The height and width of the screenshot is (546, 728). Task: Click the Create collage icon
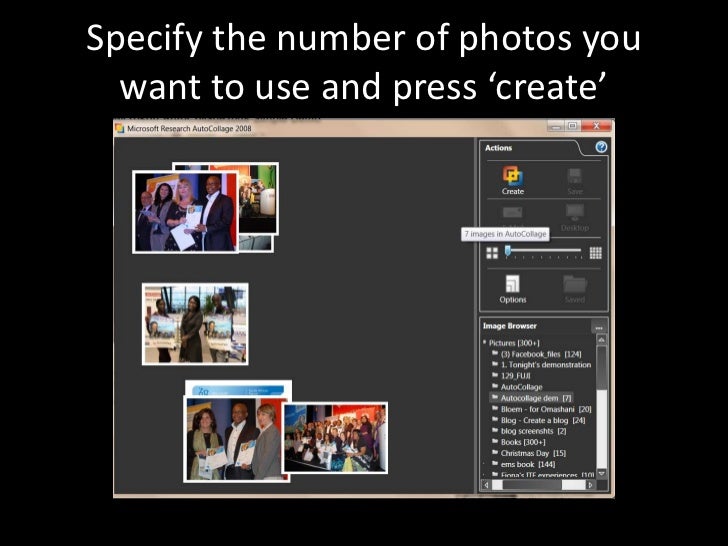pyautogui.click(x=513, y=176)
